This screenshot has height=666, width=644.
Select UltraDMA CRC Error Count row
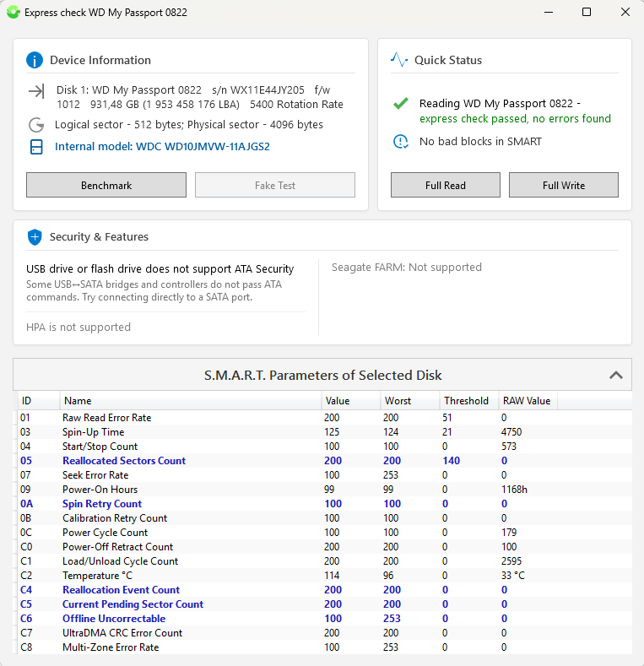[325, 633]
